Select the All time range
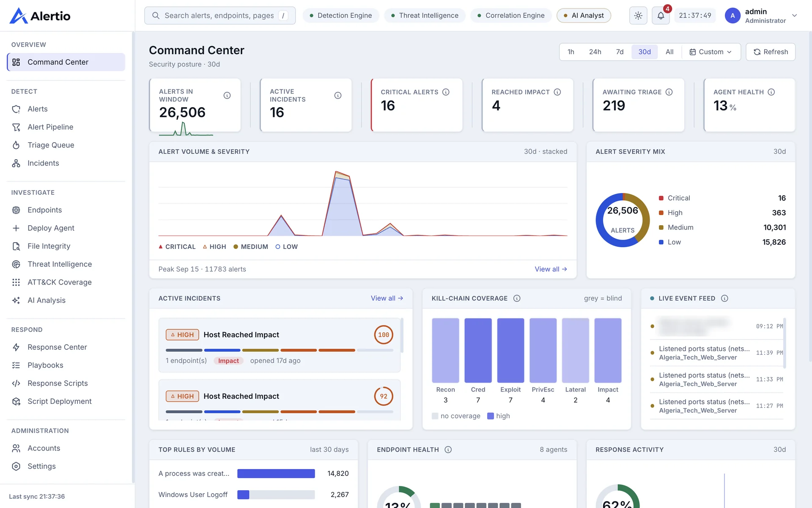 click(x=669, y=52)
